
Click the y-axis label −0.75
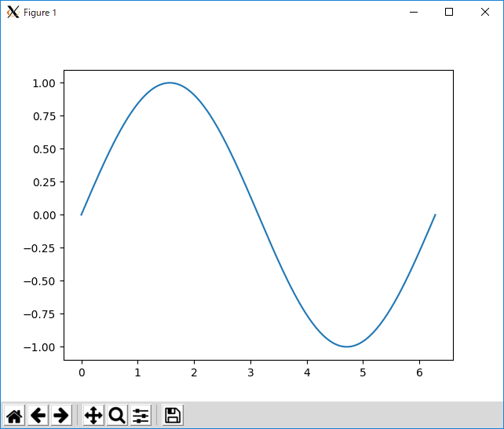tap(39, 314)
